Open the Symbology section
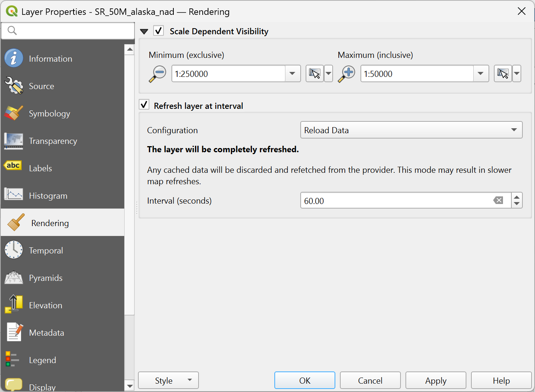 pyautogui.click(x=49, y=113)
